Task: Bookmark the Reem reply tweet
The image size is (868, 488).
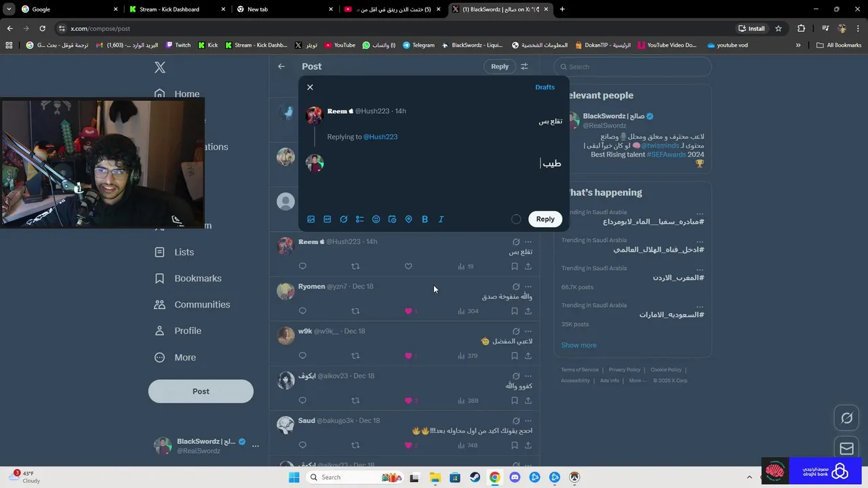Action: click(x=515, y=266)
